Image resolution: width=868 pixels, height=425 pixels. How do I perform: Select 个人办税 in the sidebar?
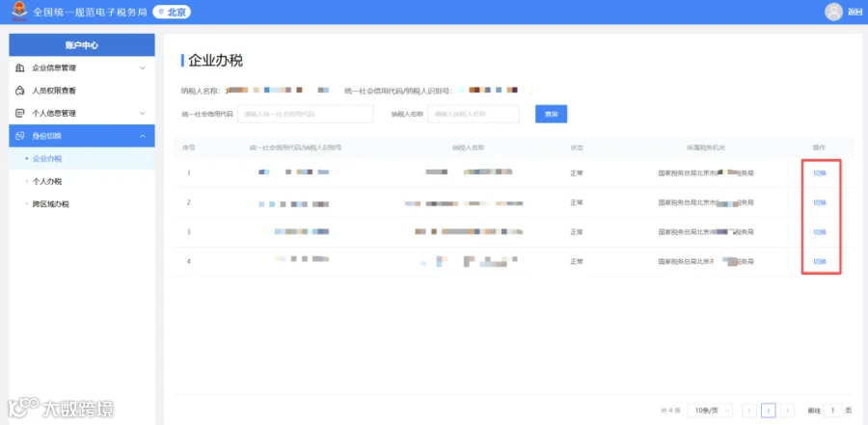tap(47, 181)
